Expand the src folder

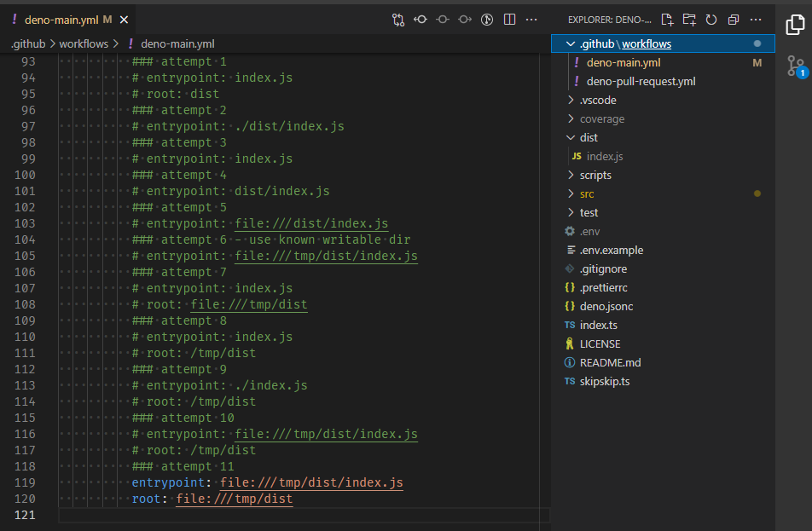pos(663,194)
